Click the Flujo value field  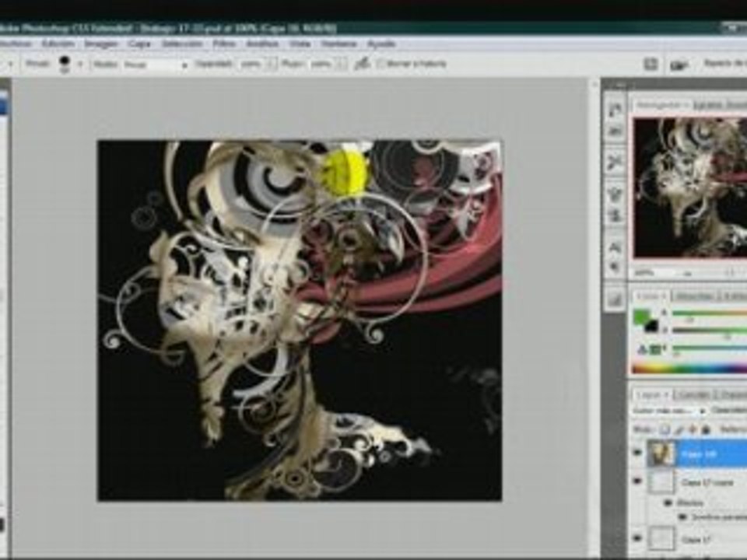point(322,64)
